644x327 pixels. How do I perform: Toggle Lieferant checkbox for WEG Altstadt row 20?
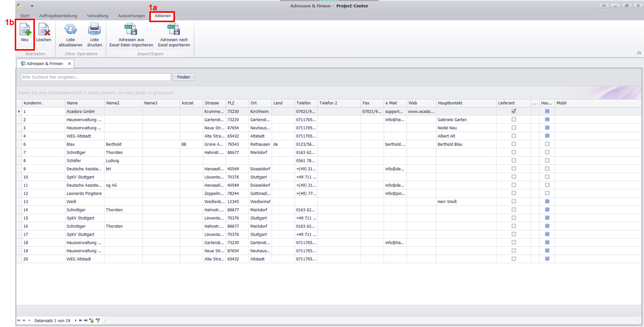(x=514, y=259)
